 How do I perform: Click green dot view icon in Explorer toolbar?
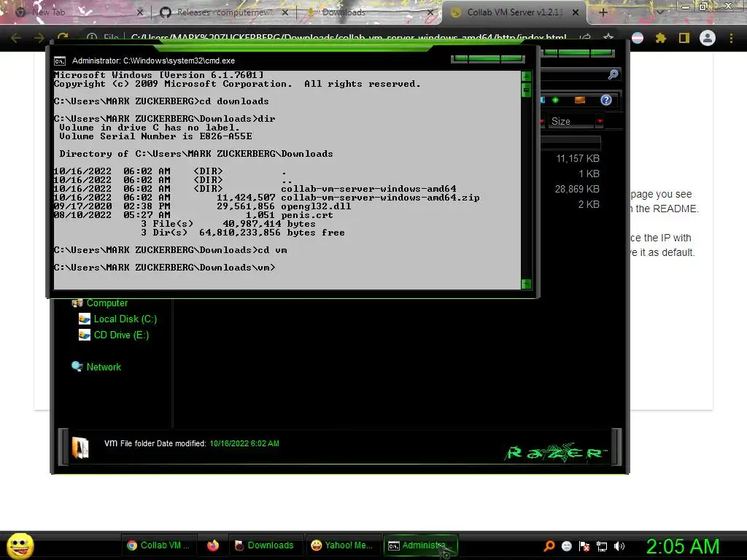(x=555, y=100)
